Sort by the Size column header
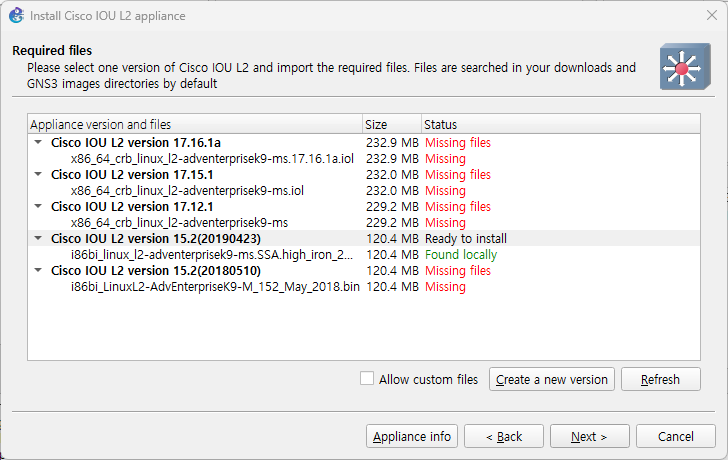728x460 pixels. pyautogui.click(x=390, y=125)
